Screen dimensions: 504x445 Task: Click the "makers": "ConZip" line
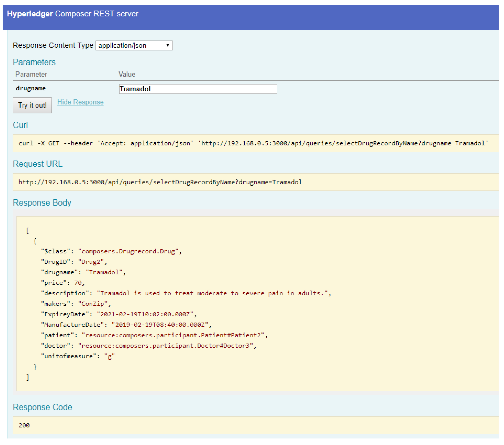(76, 304)
